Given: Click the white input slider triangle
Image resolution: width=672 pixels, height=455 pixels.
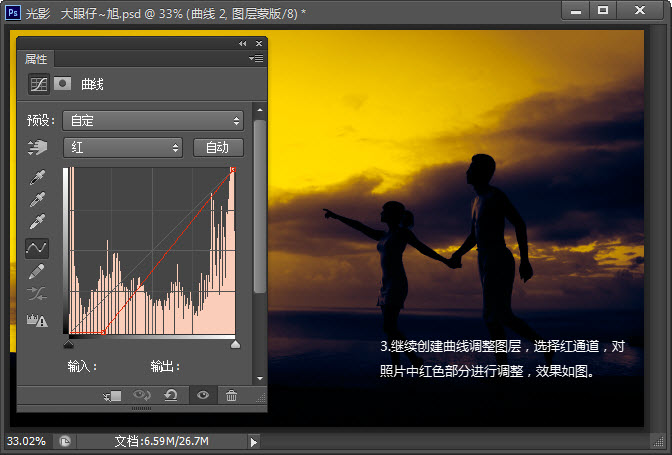Looking at the screenshot, I should [235, 344].
